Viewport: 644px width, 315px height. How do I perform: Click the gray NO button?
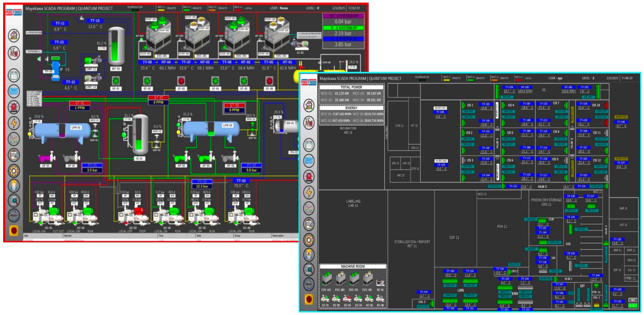tap(633, 300)
